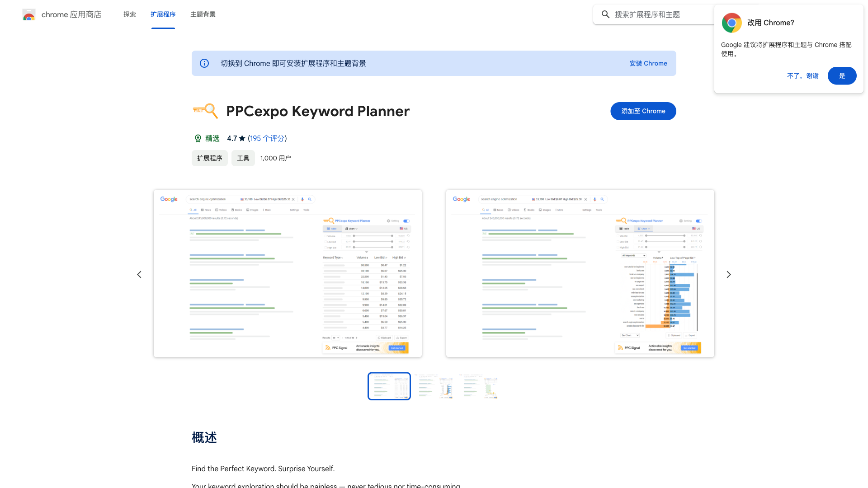The width and height of the screenshot is (868, 488).
Task: Open the 主题背景 tab
Action: pyautogui.click(x=203, y=14)
